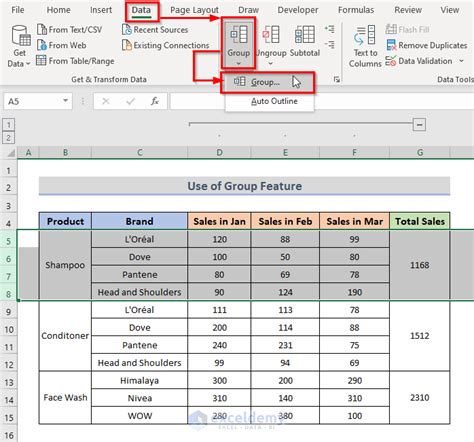Image resolution: width=474 pixels, height=442 pixels.
Task: Click the 'Himalaya' brand cell
Action: coord(139,380)
